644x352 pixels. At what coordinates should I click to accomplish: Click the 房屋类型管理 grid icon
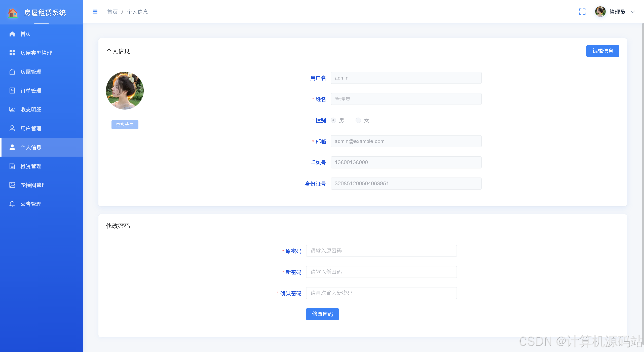coord(12,53)
